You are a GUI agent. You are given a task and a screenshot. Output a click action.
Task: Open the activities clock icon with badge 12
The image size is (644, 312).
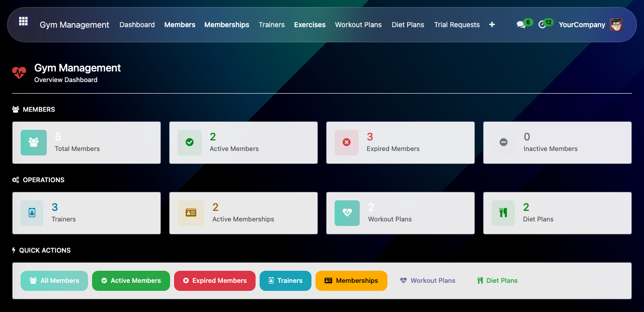(542, 25)
